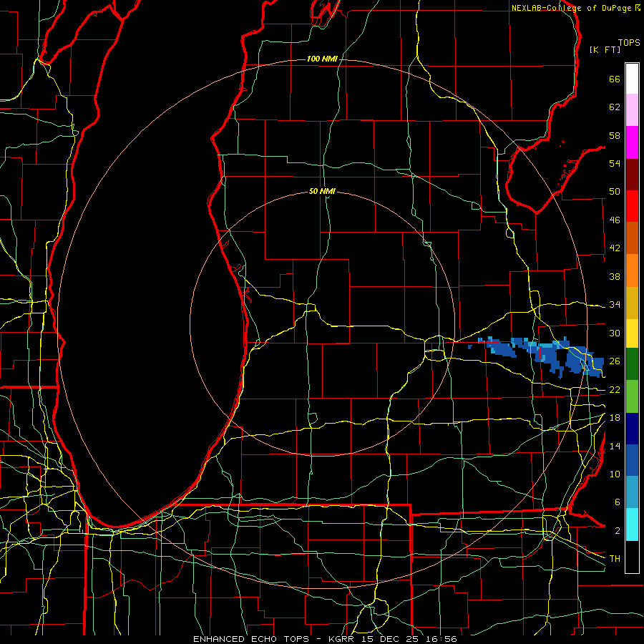This screenshot has height=644, width=644.
Task: Pick the 26 legend value
Action: coord(615,361)
